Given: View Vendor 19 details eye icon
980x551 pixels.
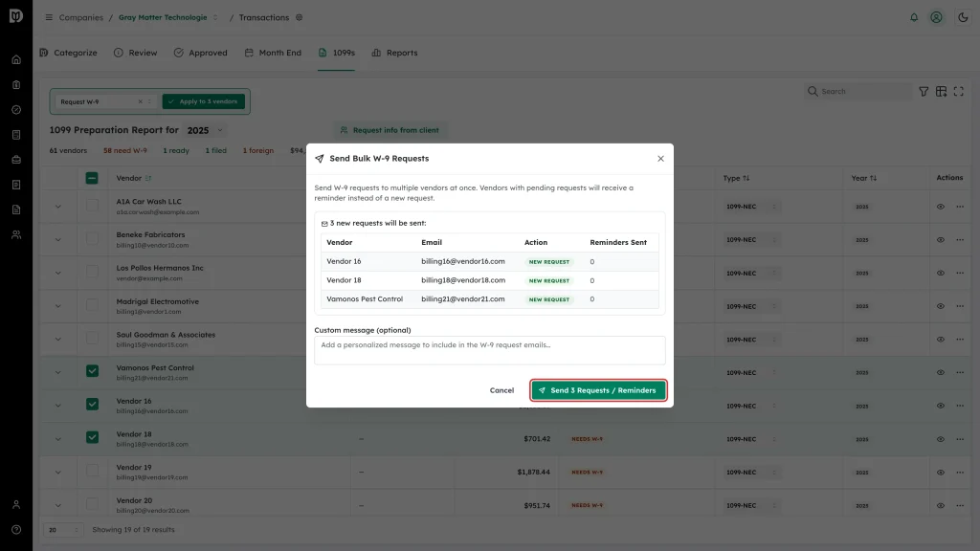Looking at the screenshot, I should click(940, 473).
